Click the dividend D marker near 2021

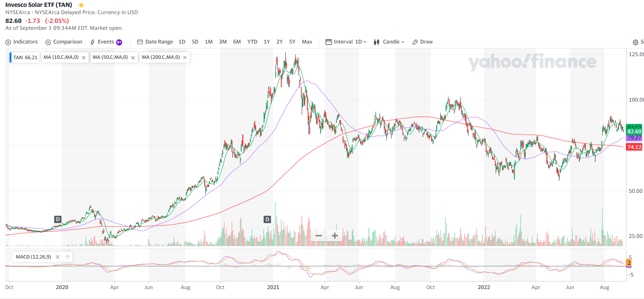click(x=267, y=219)
